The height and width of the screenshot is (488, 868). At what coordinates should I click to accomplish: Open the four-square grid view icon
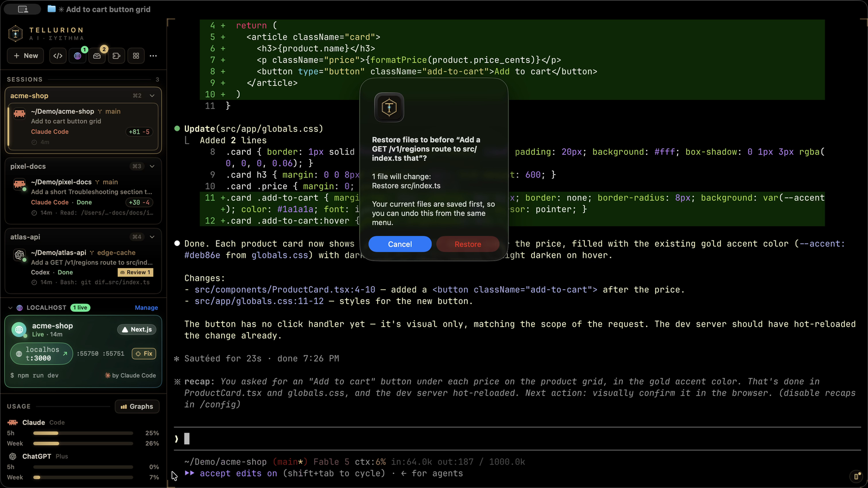(x=136, y=56)
